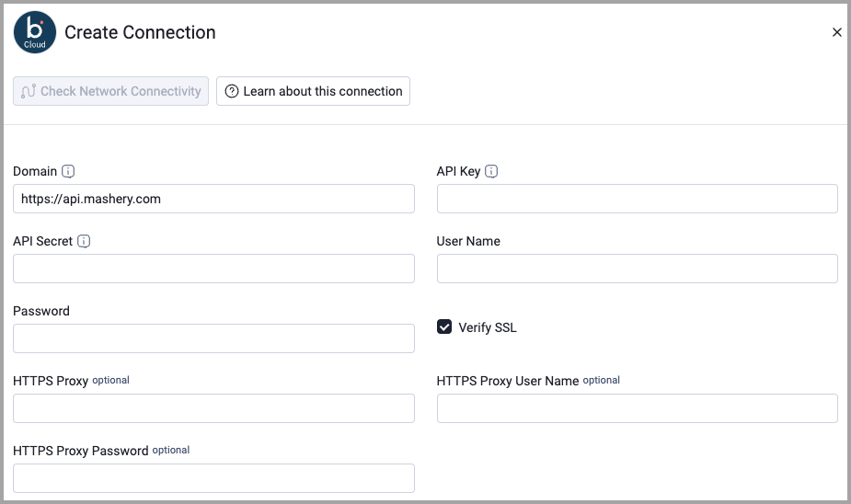Click the Boomi Cloud logo icon
This screenshot has width=851, height=504.
35,32
